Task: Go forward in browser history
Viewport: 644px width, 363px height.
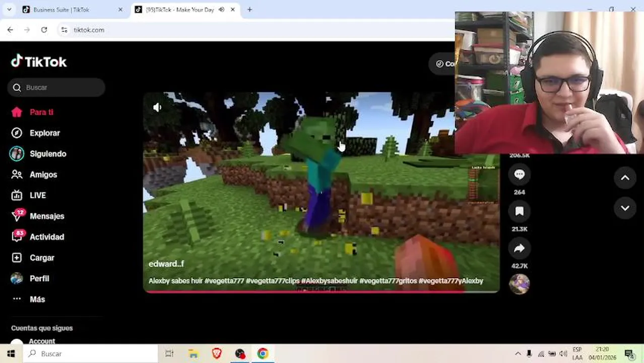Action: pyautogui.click(x=27, y=30)
